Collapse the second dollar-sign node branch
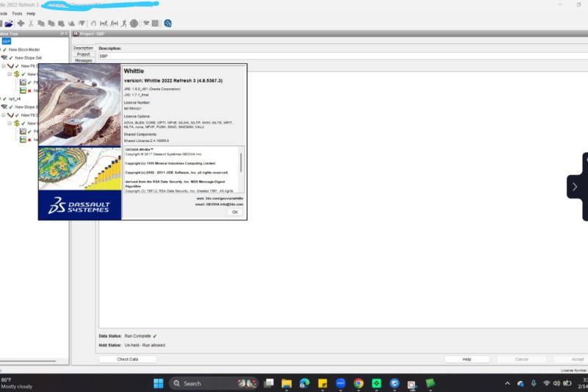This screenshot has width=588, height=392. pos(10,123)
